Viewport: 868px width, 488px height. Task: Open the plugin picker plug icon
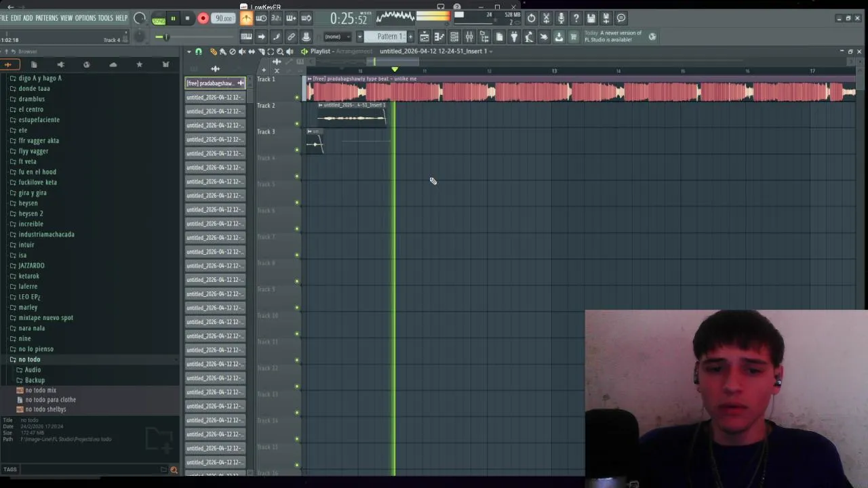[514, 37]
